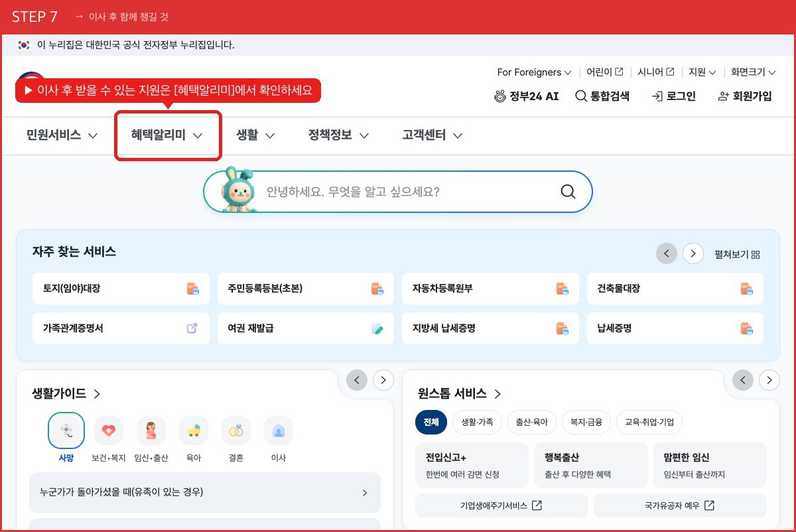Image resolution: width=796 pixels, height=532 pixels.
Task: Select the 복지·금융 tab
Action: (x=586, y=422)
